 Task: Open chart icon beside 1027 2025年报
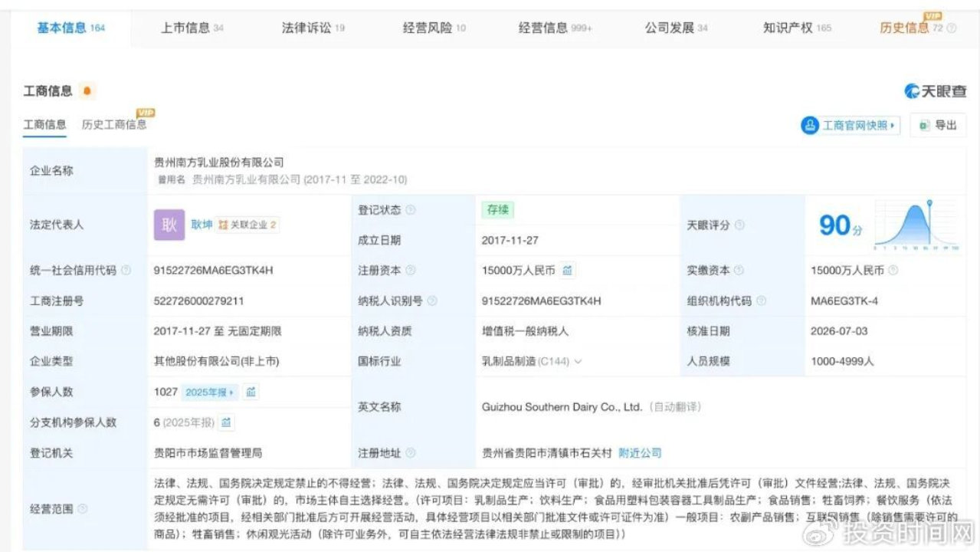tap(251, 393)
